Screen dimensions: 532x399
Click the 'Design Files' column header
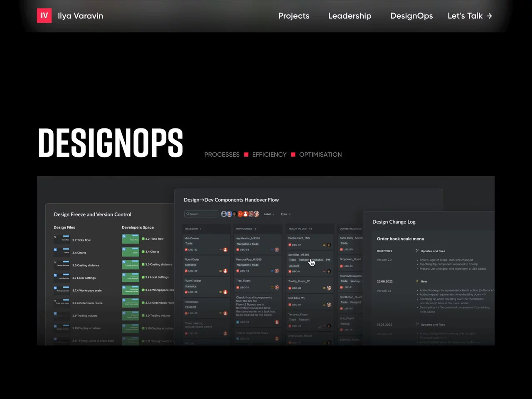(x=64, y=227)
